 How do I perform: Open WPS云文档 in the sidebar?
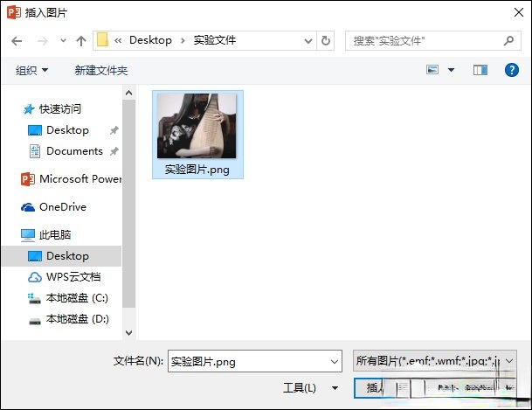click(64, 277)
